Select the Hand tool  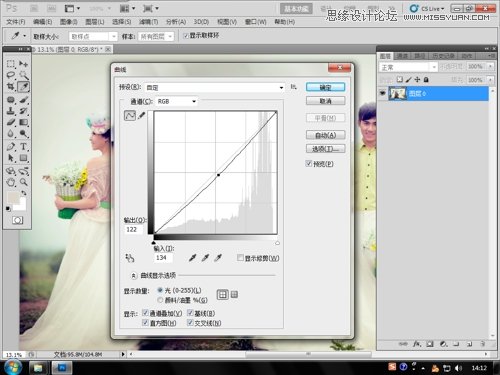pos(11,182)
